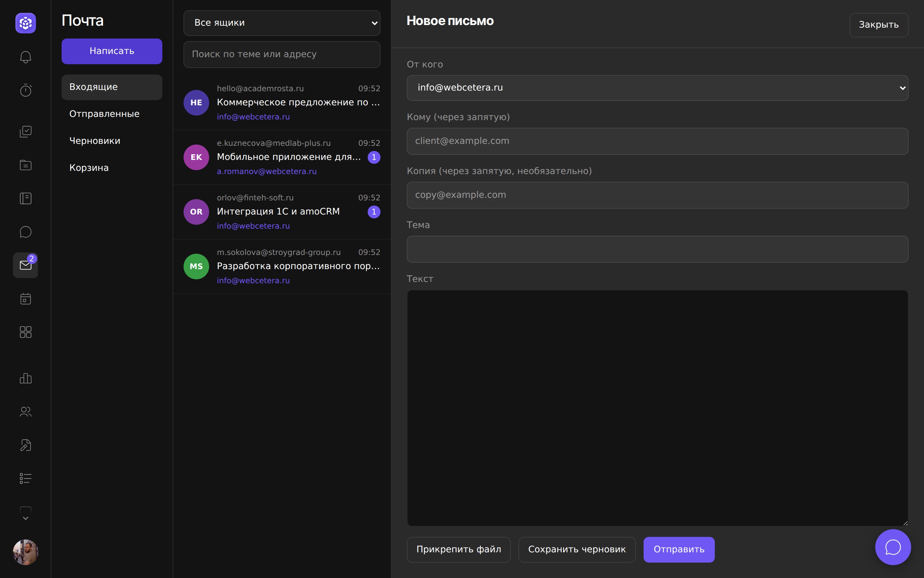Click Сохранить черновик button
Viewport: 924px width, 578px height.
[x=577, y=550]
